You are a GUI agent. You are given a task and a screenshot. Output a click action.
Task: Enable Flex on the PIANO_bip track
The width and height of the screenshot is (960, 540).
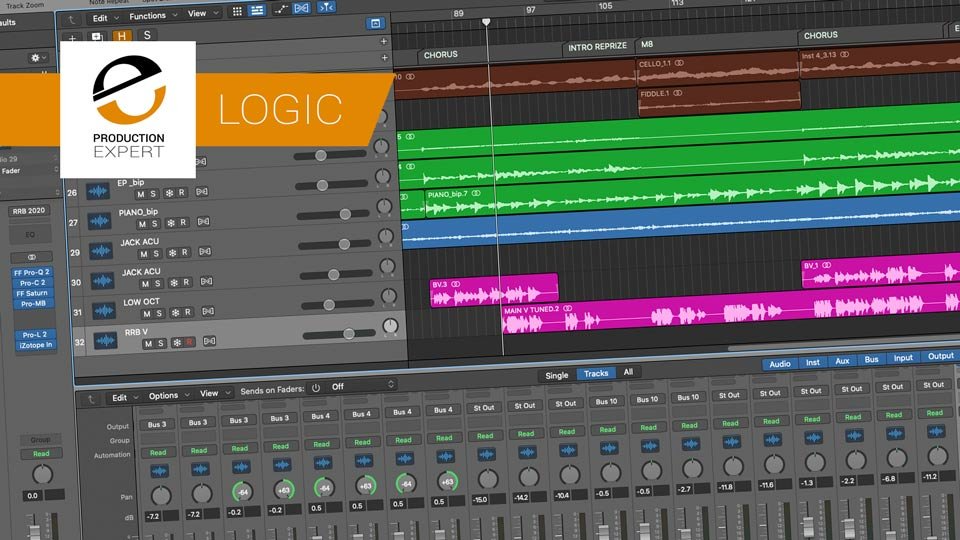[203, 222]
